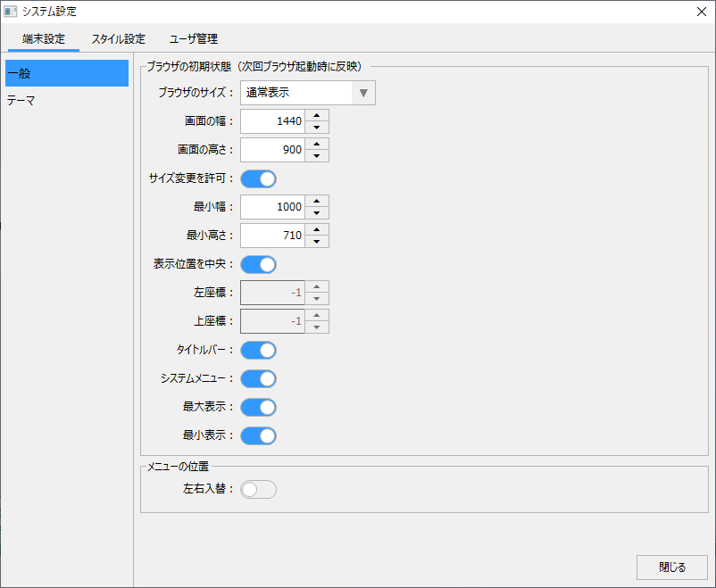The image size is (716, 588).
Task: Decrease 最小高さ using the down arrow
Action: pyautogui.click(x=317, y=242)
